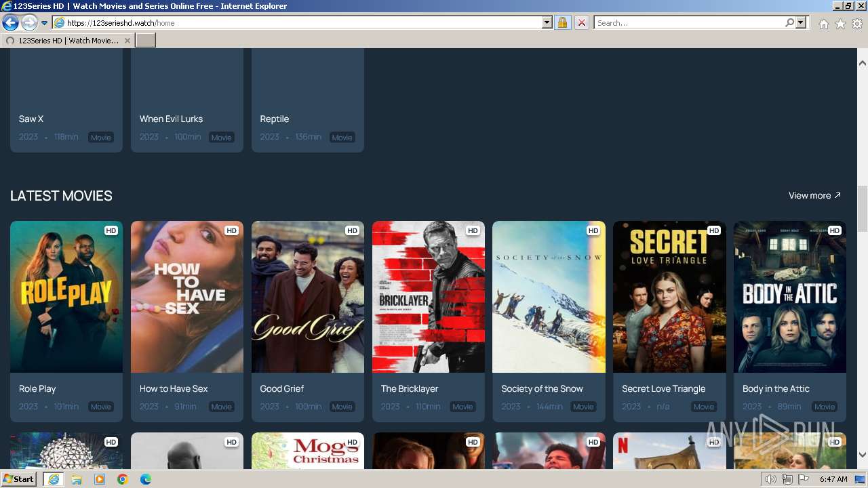The width and height of the screenshot is (868, 488).
Task: Expand the search provider dropdown arrow
Action: [801, 23]
